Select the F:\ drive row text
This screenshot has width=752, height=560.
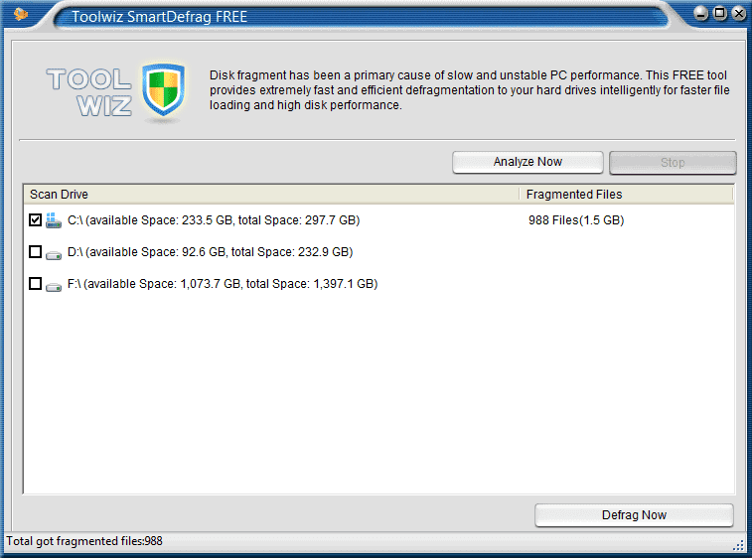pos(223,283)
